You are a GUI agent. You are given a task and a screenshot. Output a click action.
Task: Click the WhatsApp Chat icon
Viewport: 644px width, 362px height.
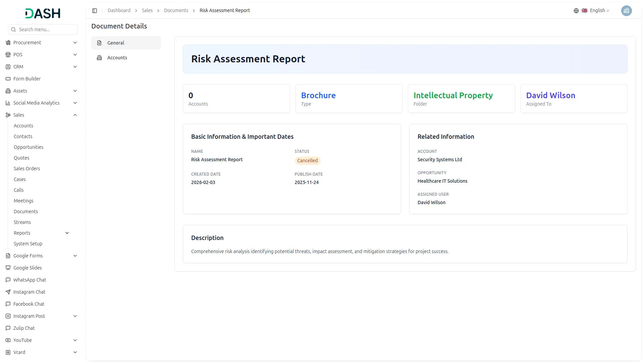coord(8,280)
